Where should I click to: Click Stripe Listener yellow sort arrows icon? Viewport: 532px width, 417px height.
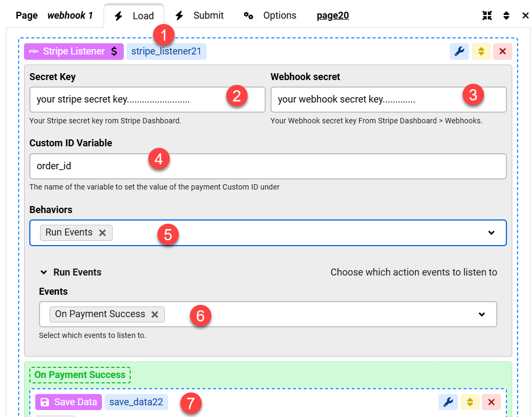(x=481, y=52)
